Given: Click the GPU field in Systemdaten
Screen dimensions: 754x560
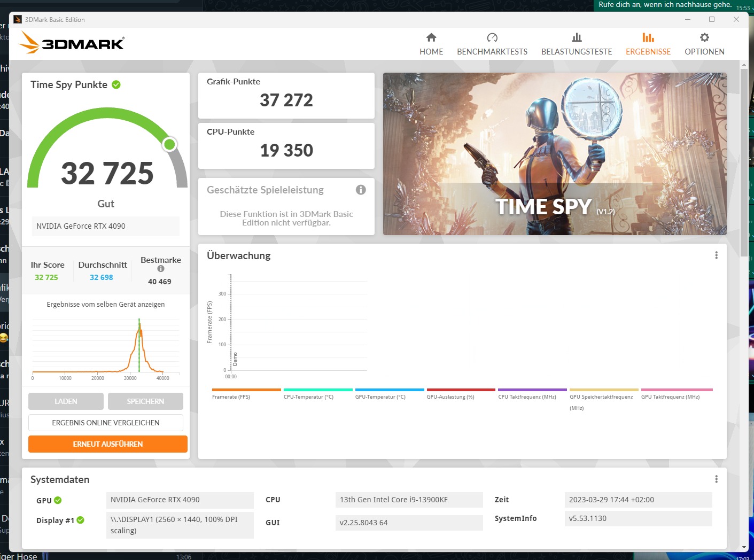Looking at the screenshot, I should tap(180, 500).
